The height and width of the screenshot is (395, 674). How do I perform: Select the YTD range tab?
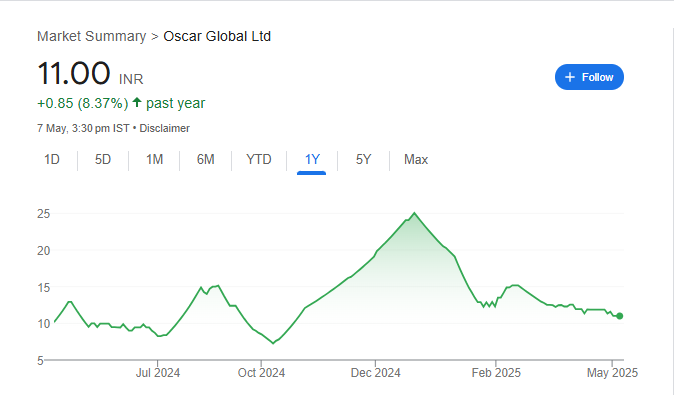point(259,159)
